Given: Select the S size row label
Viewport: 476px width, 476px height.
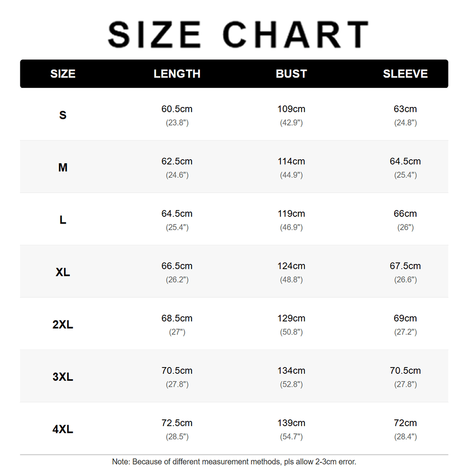Looking at the screenshot, I should click(63, 115).
